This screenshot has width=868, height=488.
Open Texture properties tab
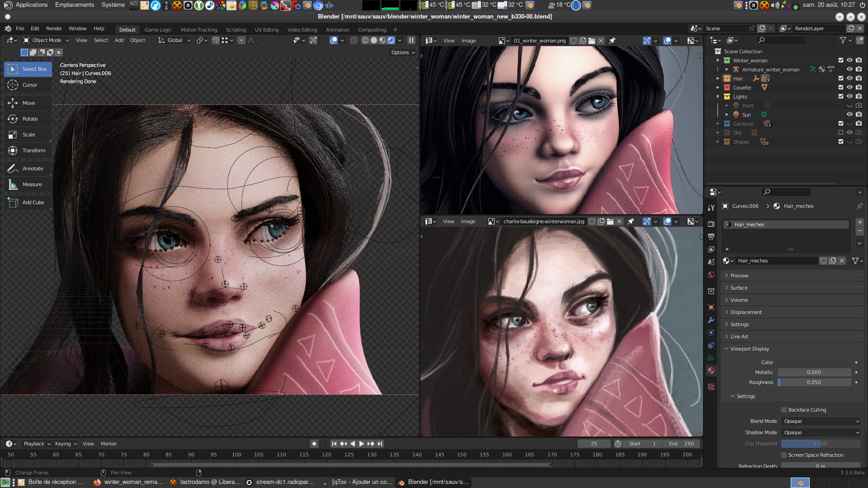(x=711, y=387)
